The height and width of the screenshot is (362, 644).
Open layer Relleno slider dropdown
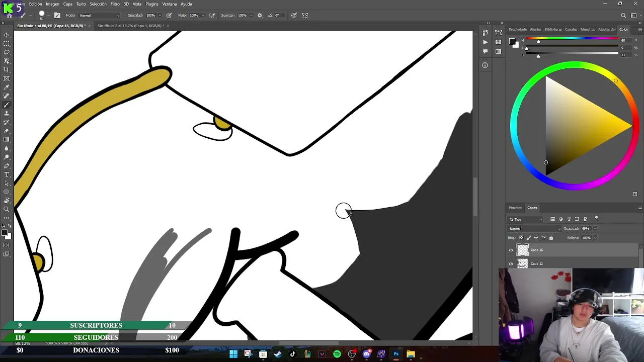(x=595, y=238)
